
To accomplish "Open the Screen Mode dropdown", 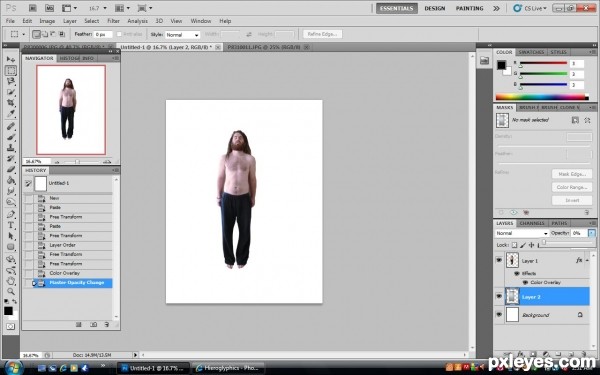I will pyautogui.click(x=145, y=8).
